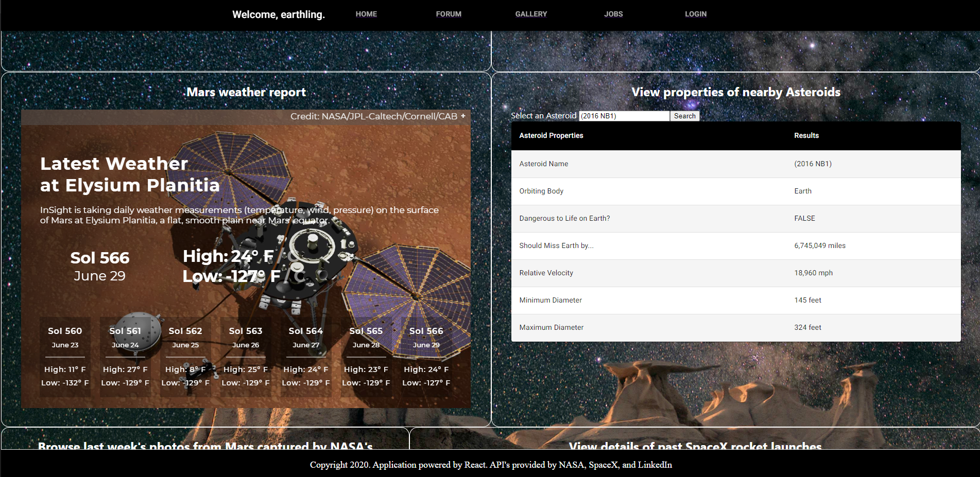
Task: Click the Asteroid Name row label
Action: coord(544,164)
